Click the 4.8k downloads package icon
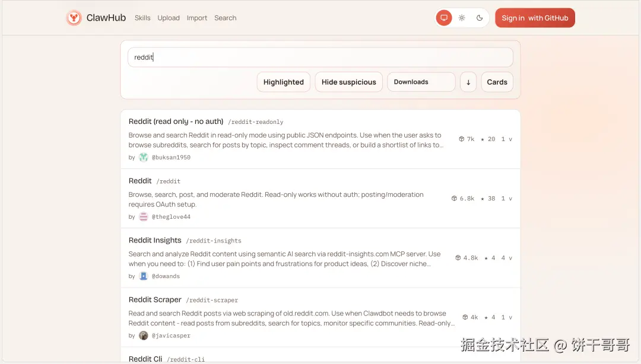Screen dimensions: 641x364 pos(458,258)
